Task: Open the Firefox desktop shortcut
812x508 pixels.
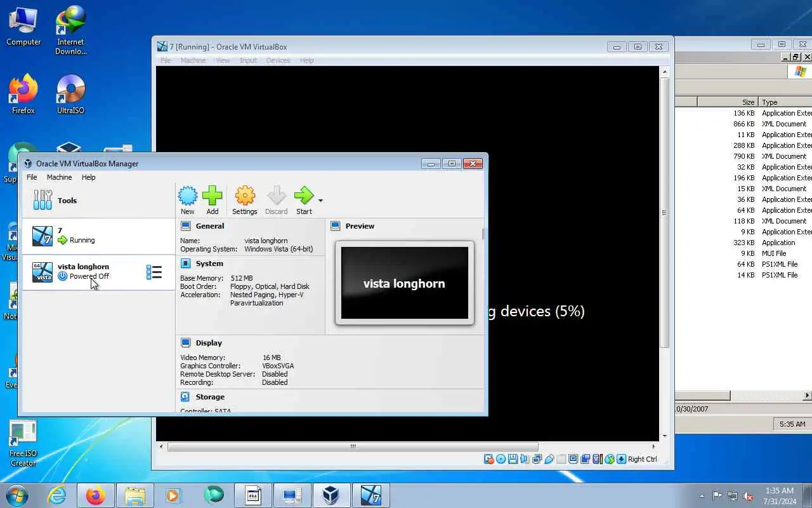Action: [x=23, y=94]
